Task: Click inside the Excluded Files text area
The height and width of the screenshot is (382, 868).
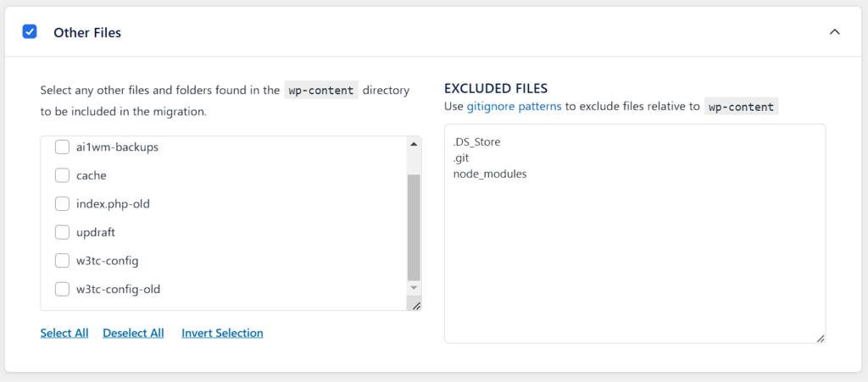Action: coord(634,254)
